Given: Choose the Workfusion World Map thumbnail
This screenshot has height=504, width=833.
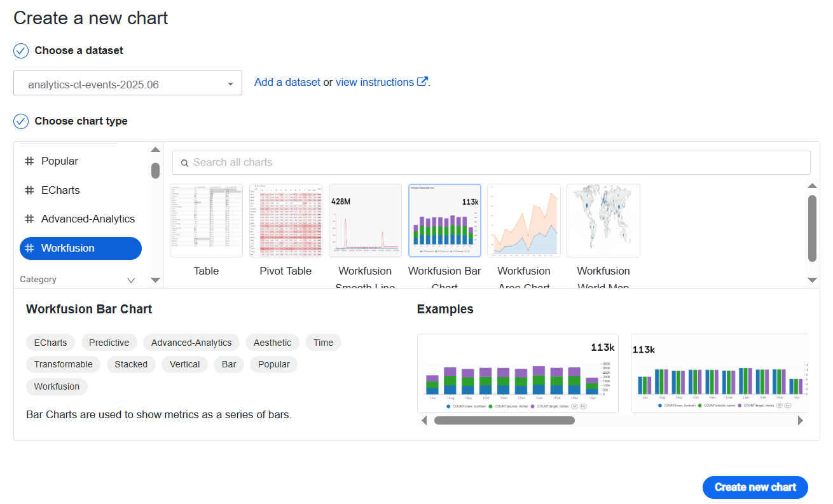Looking at the screenshot, I should pyautogui.click(x=603, y=221).
